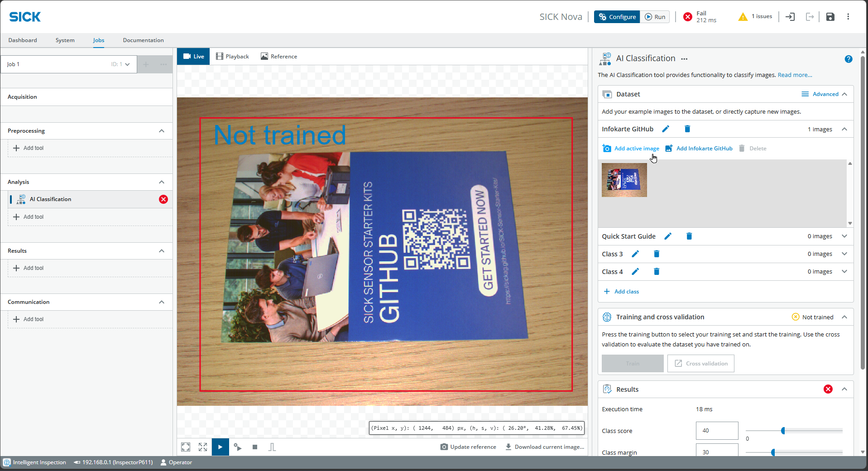Delete the Infokarte GitHub class via trash icon

click(x=687, y=129)
